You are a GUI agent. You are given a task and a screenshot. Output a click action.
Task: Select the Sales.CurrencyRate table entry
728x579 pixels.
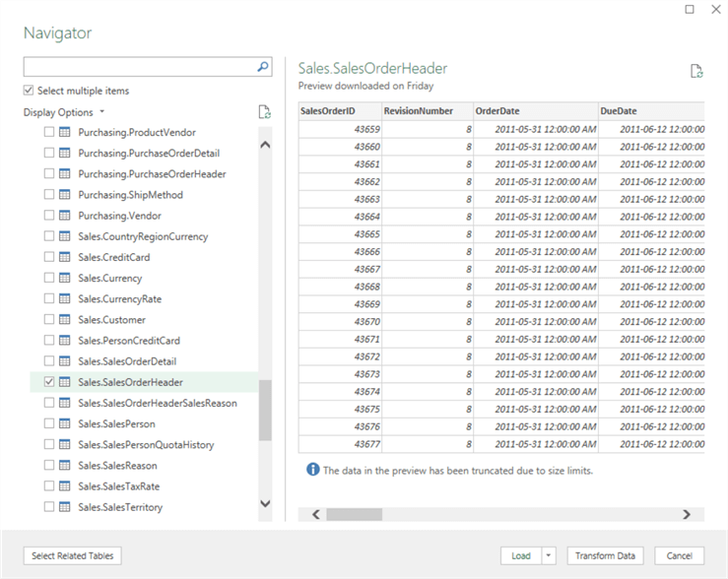pyautogui.click(x=119, y=298)
